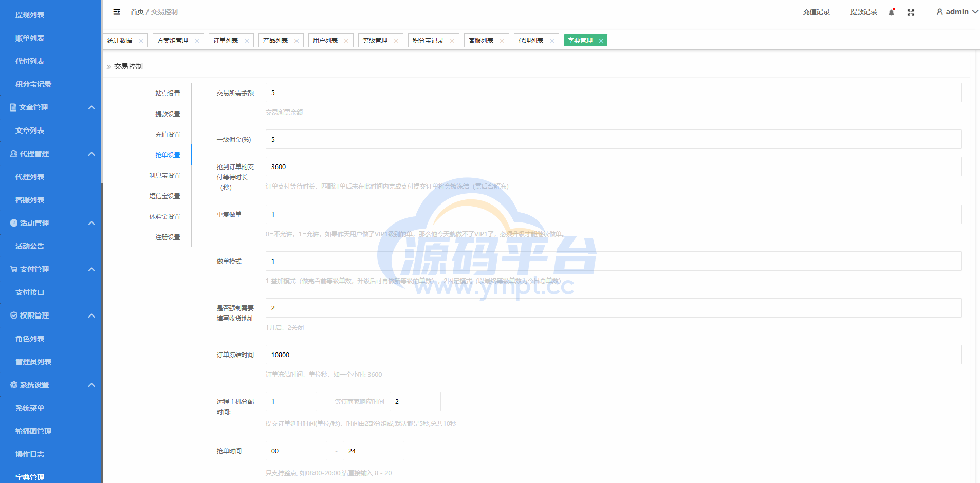Screen dimensions: 980x483
Task: Collapse the 权限管理 menu chevron
Action: 91,315
